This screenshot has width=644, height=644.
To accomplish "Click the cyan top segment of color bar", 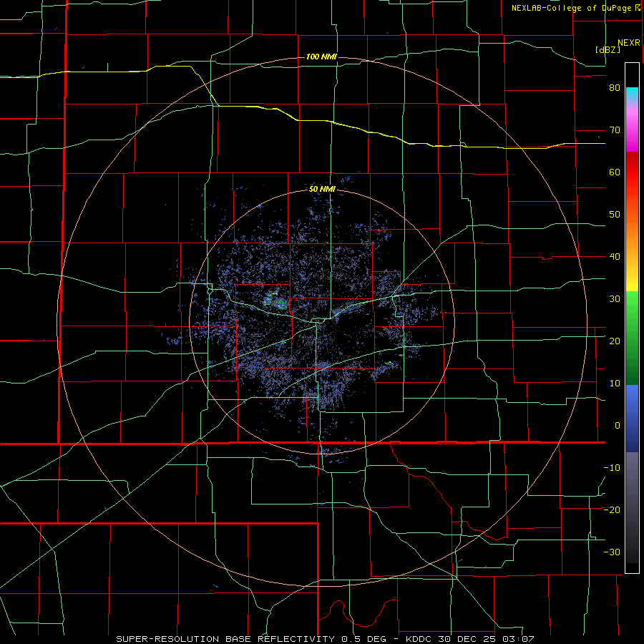I will pyautogui.click(x=632, y=93).
